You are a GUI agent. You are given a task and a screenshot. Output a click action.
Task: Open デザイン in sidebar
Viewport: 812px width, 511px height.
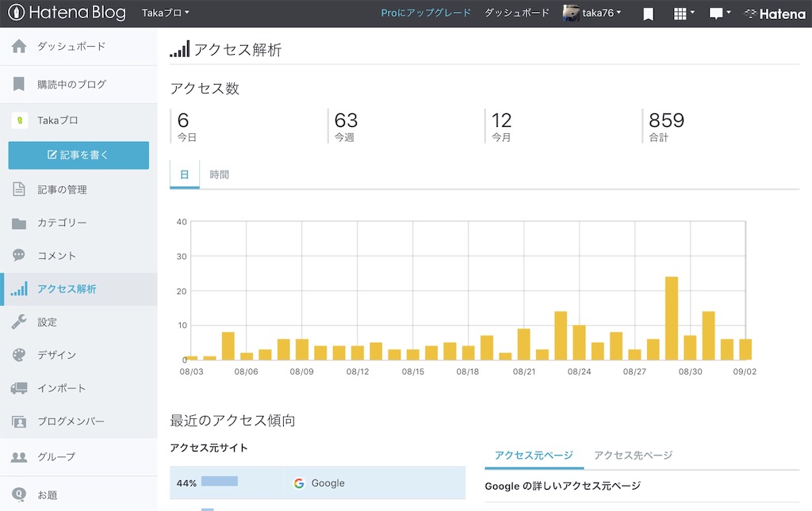coord(56,355)
